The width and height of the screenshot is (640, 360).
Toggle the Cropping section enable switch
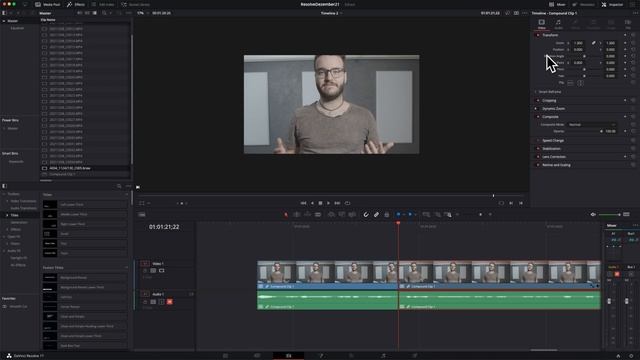[538, 100]
